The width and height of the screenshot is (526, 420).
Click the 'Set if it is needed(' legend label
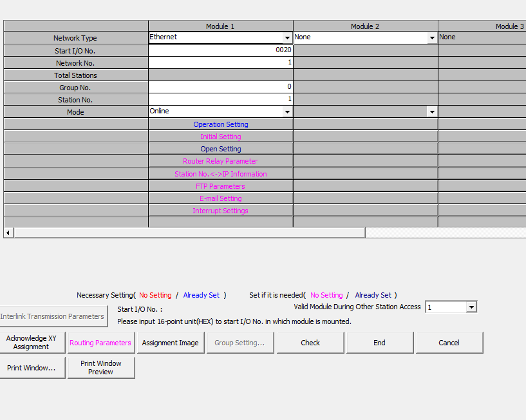coord(277,295)
